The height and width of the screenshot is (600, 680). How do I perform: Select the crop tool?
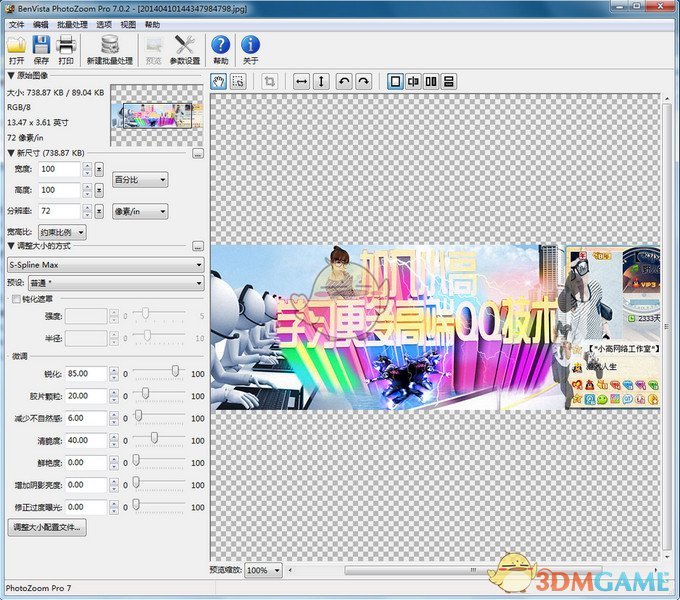(x=269, y=82)
